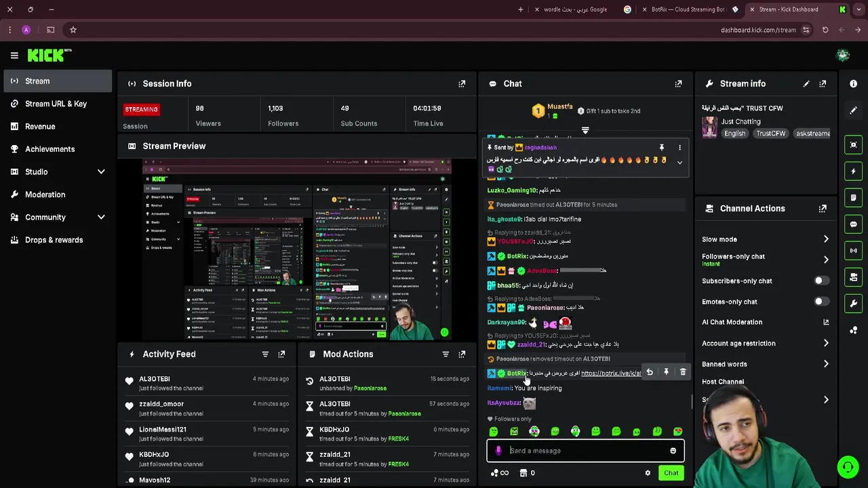Pop out the Chat panel

click(x=678, y=84)
